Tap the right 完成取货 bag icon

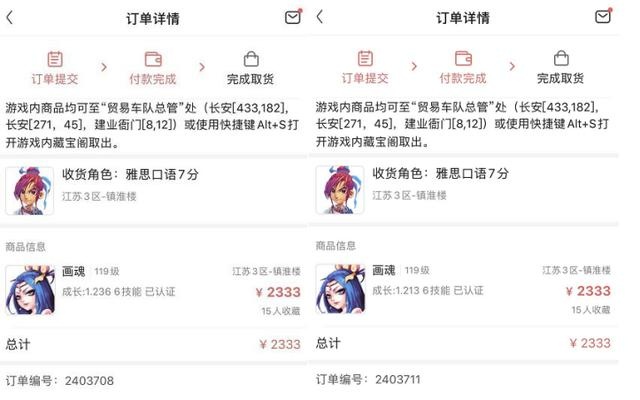pos(561,58)
